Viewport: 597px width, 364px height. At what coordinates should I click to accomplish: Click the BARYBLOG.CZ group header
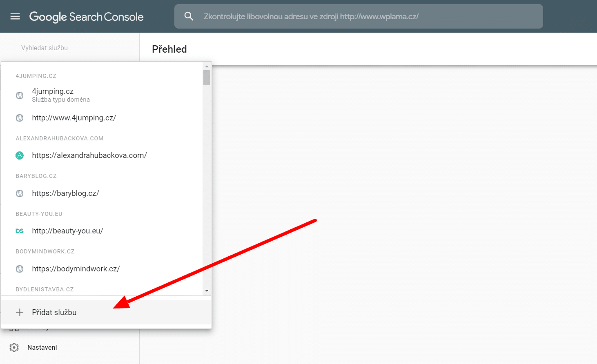(x=36, y=176)
